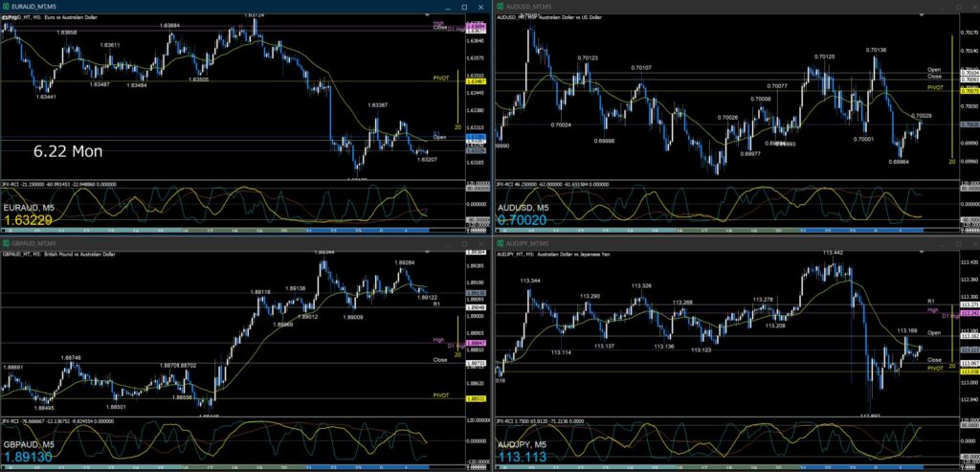The image size is (980, 472).
Task: Click the AUDUSD window chart icon
Action: point(500,7)
